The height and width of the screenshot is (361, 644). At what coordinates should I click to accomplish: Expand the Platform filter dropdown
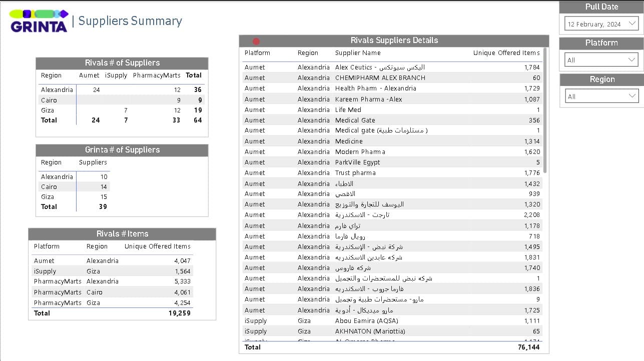point(601,60)
